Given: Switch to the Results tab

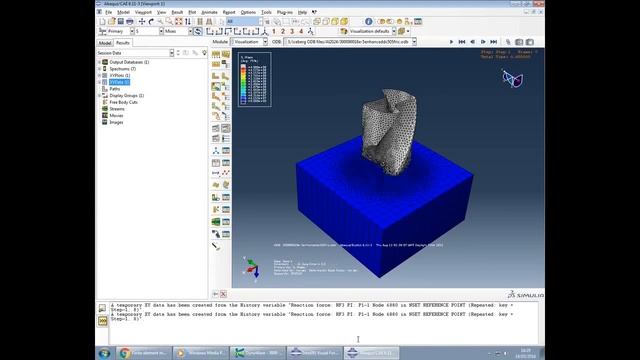Looking at the screenshot, I should 122,43.
